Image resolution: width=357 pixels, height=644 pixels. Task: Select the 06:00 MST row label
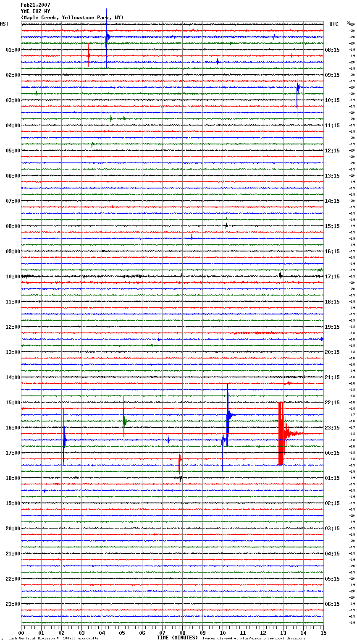point(13,176)
